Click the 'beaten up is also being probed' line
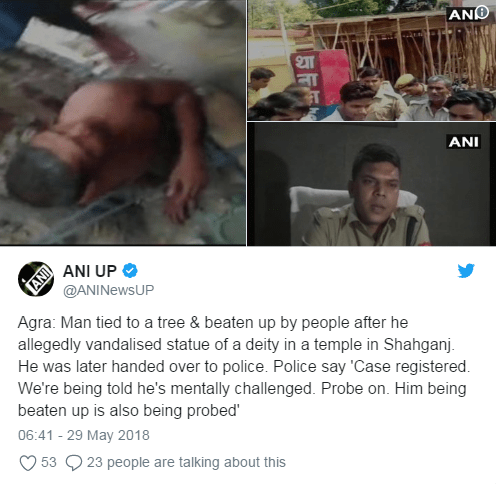 pos(129,411)
